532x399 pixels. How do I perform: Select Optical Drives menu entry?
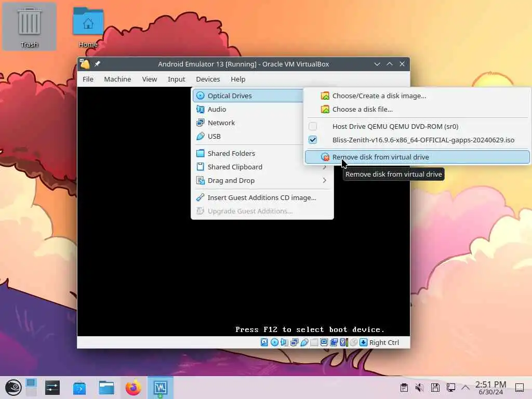(248, 96)
